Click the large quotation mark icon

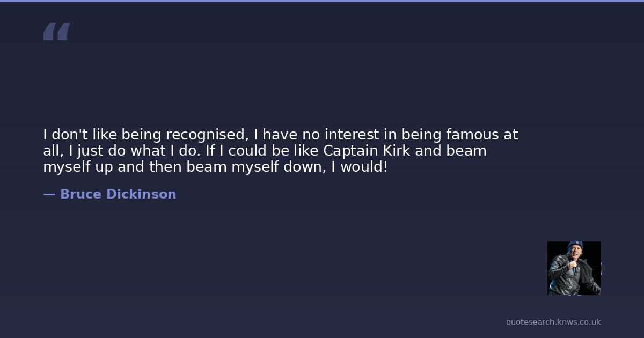pos(56,32)
